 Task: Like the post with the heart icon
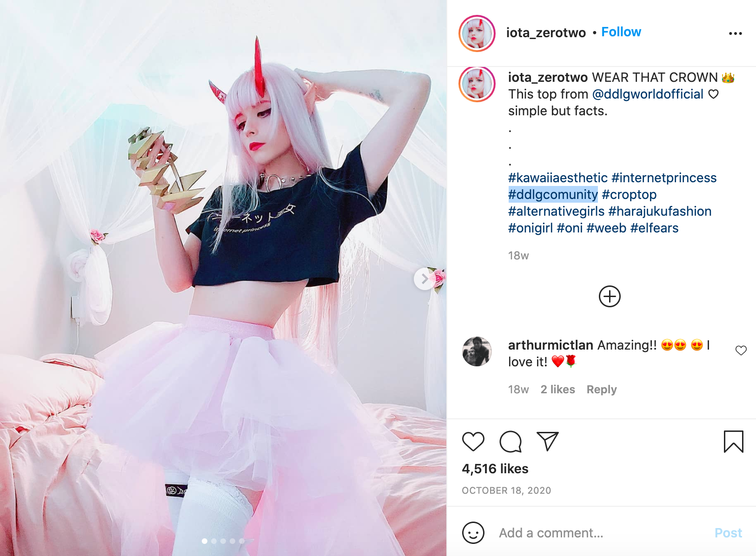click(473, 442)
